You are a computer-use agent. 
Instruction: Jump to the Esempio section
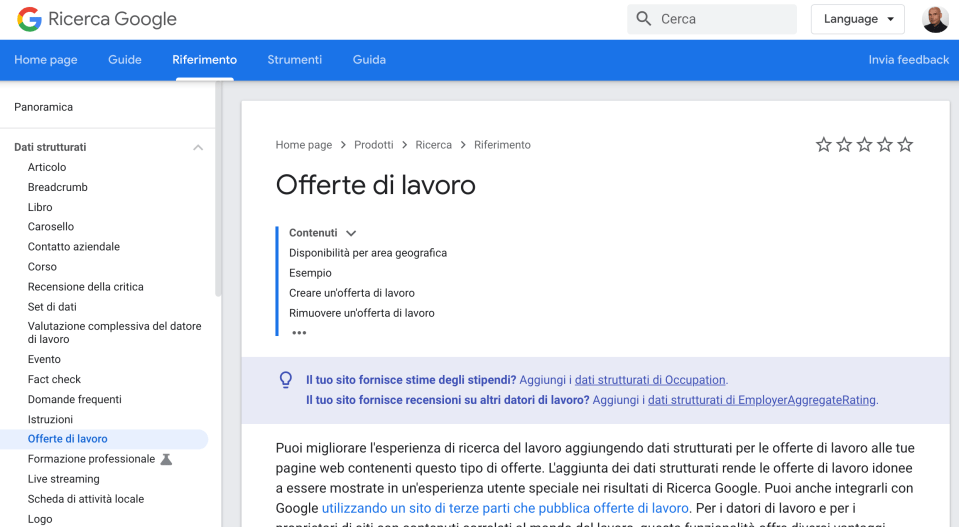pos(310,273)
